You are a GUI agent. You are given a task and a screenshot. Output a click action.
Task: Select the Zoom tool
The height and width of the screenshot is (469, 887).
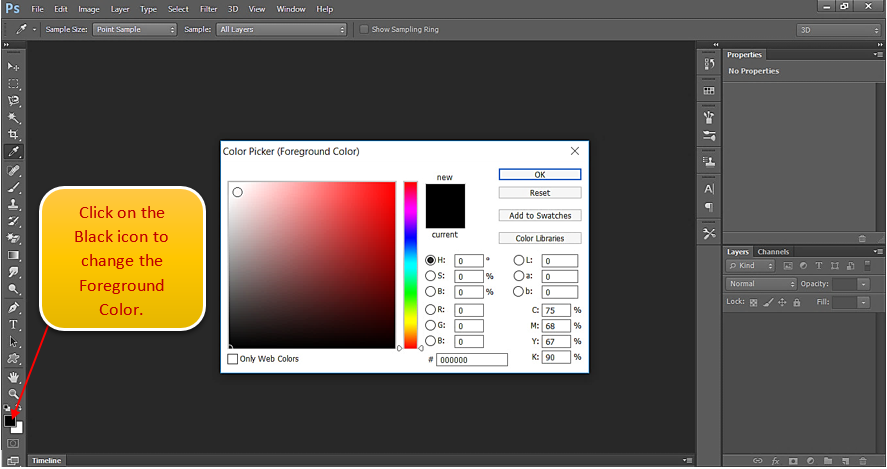click(x=13, y=394)
